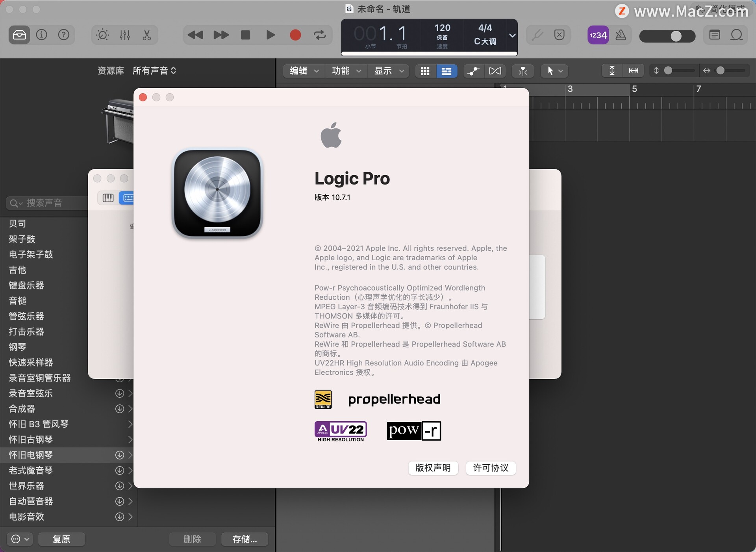Download 世界乐器 sound pack icon
The height and width of the screenshot is (552, 756).
pyautogui.click(x=120, y=486)
